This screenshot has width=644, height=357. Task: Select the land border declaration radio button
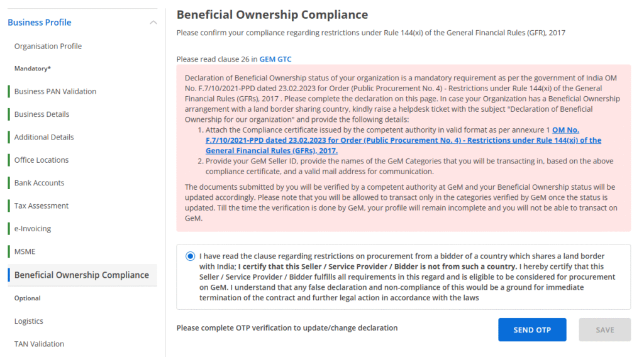tap(191, 256)
